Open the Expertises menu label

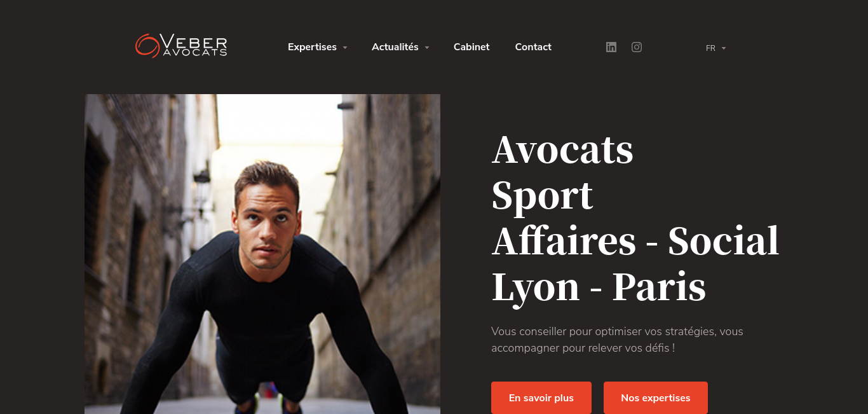tap(312, 47)
